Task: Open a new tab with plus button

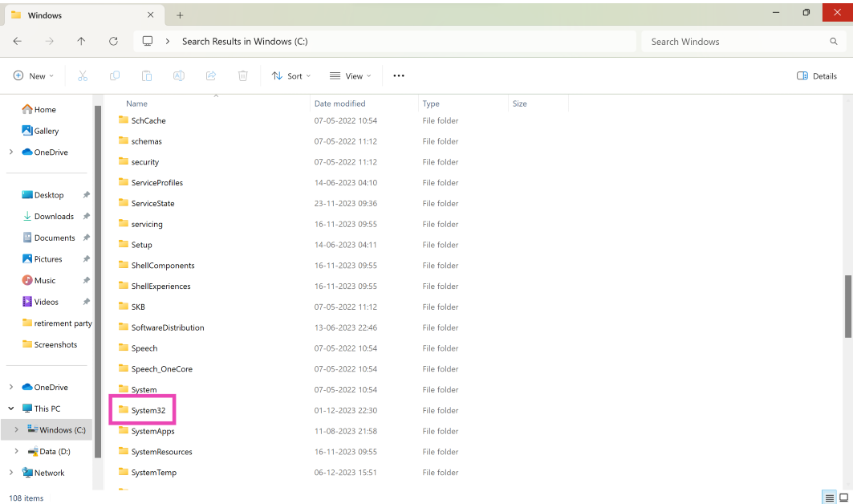Action: (180, 15)
